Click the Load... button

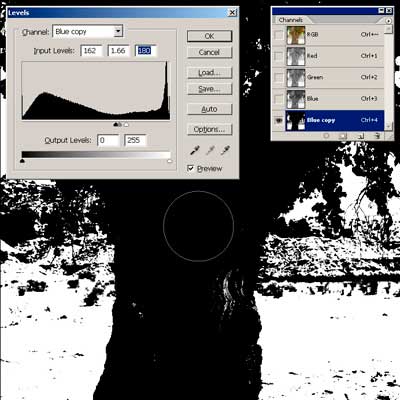coord(209,73)
